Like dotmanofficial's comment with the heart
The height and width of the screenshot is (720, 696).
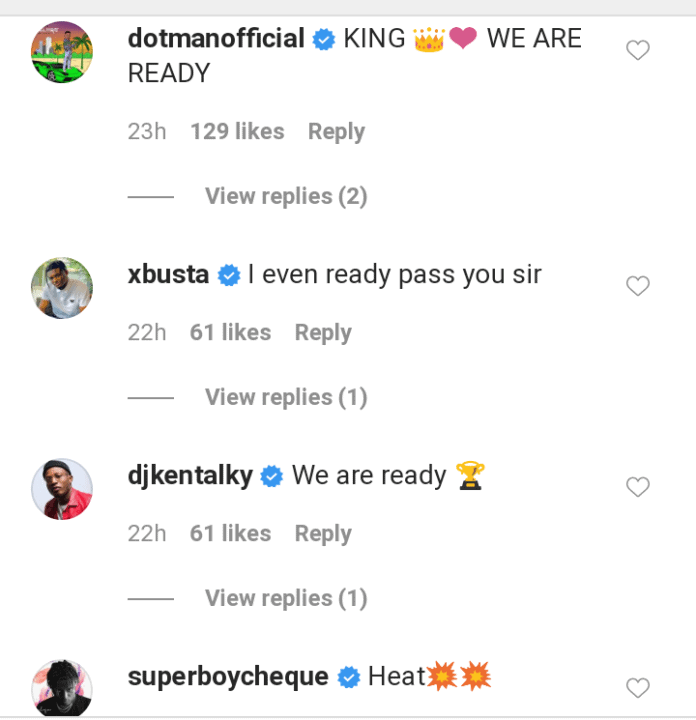click(637, 50)
